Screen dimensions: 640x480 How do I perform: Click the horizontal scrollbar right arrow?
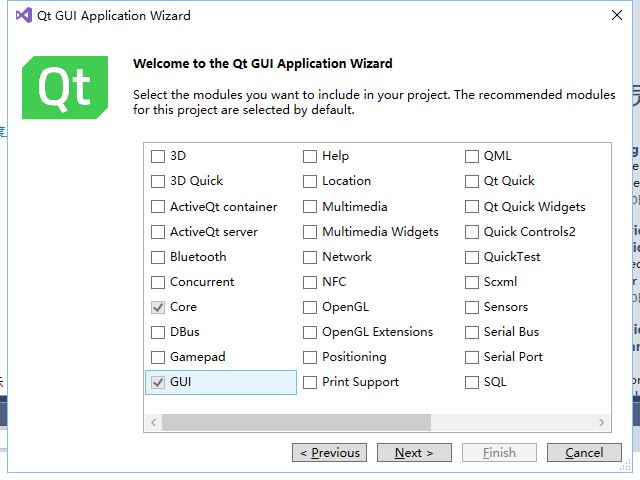(602, 423)
